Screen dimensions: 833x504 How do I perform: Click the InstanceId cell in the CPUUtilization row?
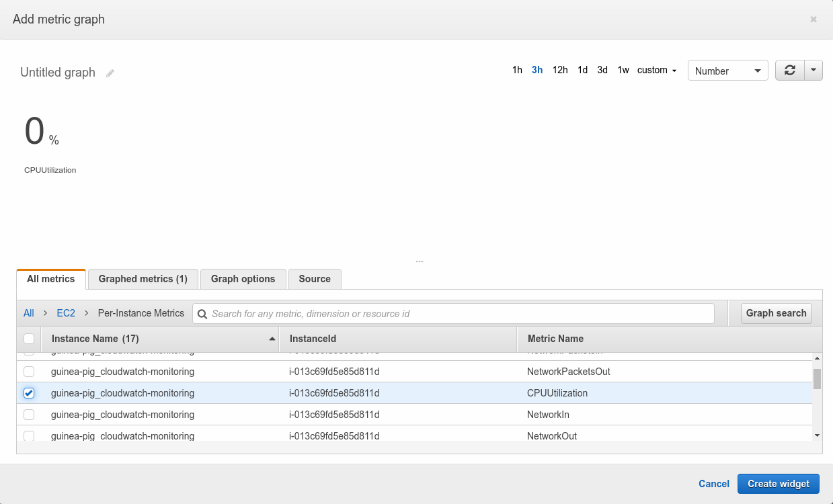334,393
